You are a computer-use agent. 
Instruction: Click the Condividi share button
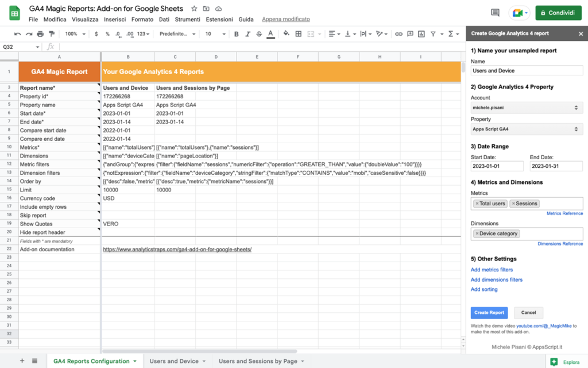click(558, 13)
